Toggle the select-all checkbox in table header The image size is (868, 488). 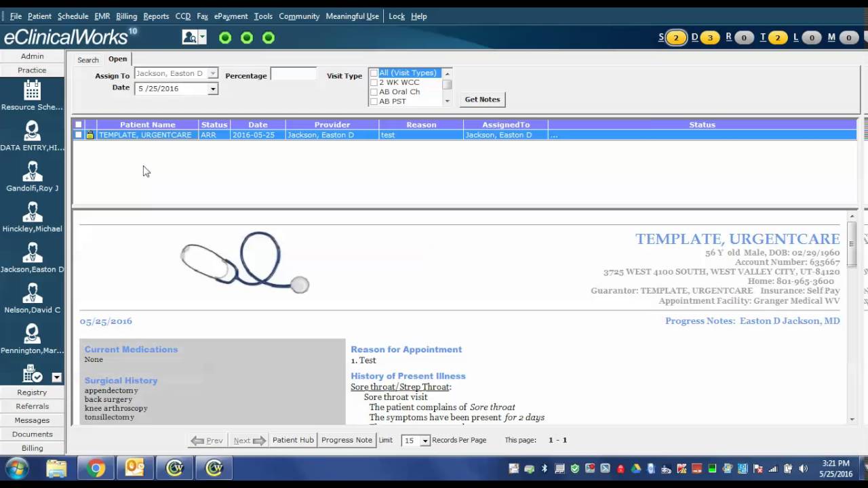pos(79,125)
